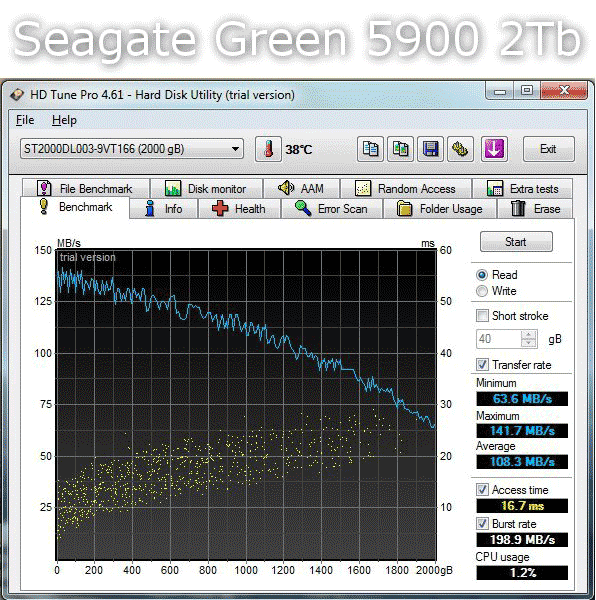This screenshot has width=596, height=600.
Task: Select the Benchmark tab
Action: [75, 207]
